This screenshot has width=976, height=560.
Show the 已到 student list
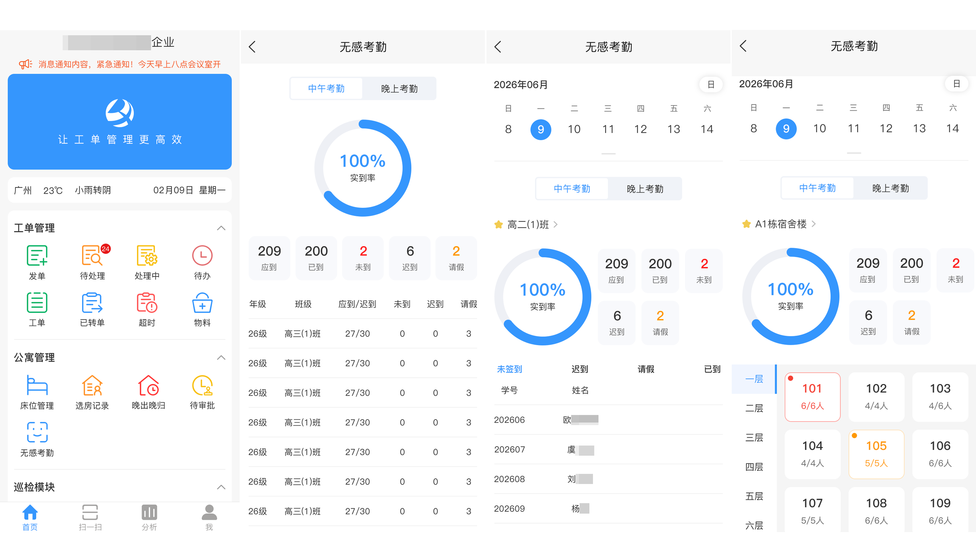coord(712,369)
